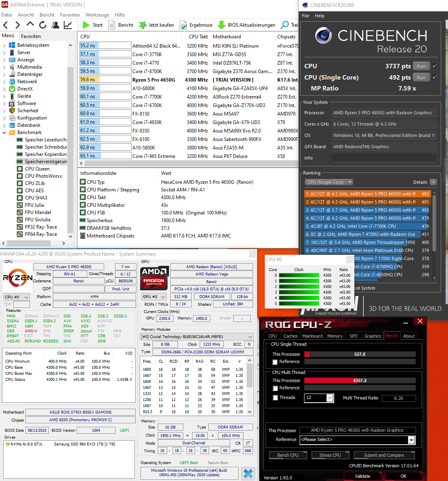The height and width of the screenshot is (481, 448).
Task: Click Validate button in CPU-Z
Action: (x=362, y=476)
